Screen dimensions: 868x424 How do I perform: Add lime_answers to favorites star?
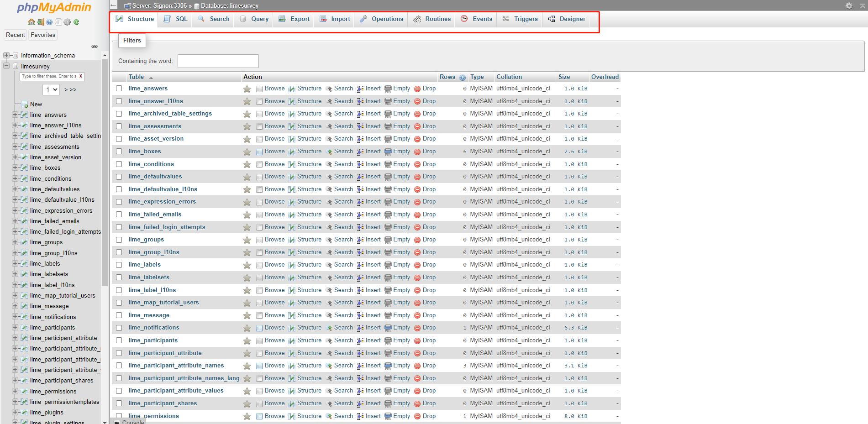(x=247, y=89)
